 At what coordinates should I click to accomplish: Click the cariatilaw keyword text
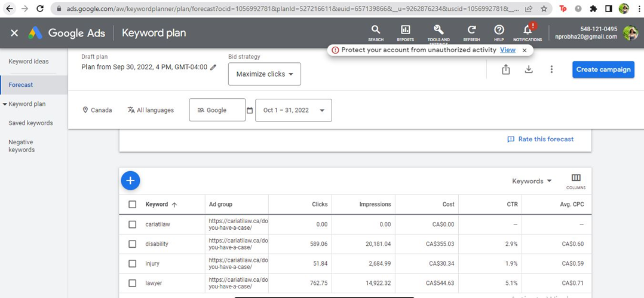pos(158,224)
